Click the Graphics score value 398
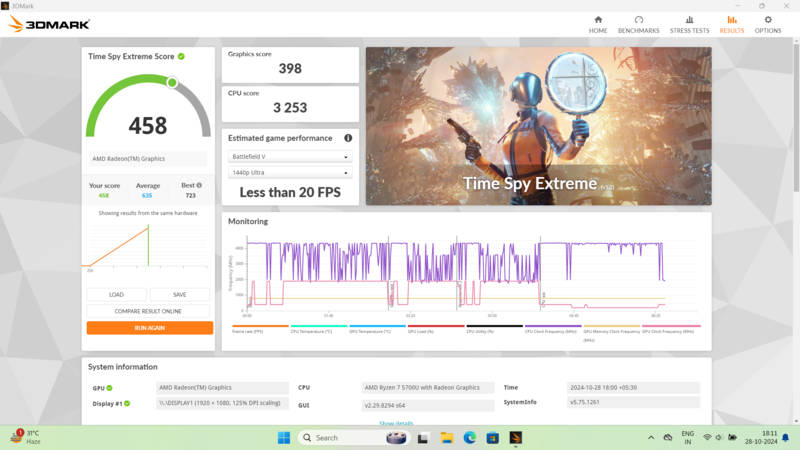This screenshot has width=800, height=450. [x=290, y=68]
